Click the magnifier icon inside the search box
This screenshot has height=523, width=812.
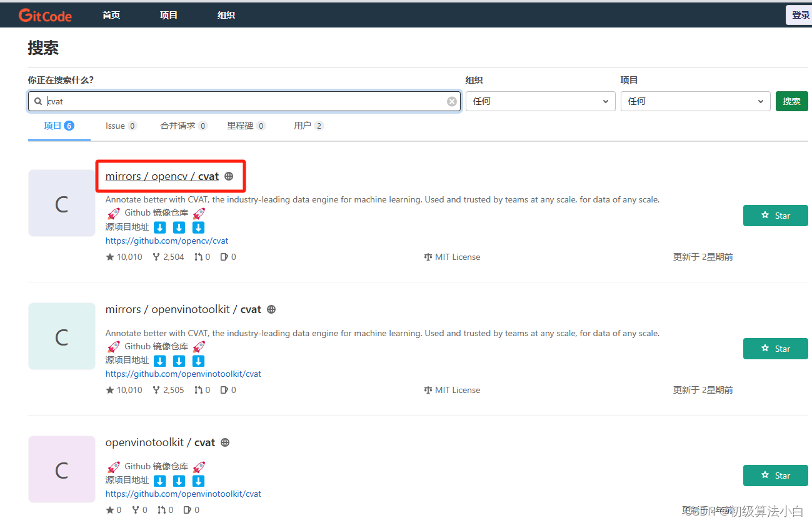pyautogui.click(x=38, y=101)
